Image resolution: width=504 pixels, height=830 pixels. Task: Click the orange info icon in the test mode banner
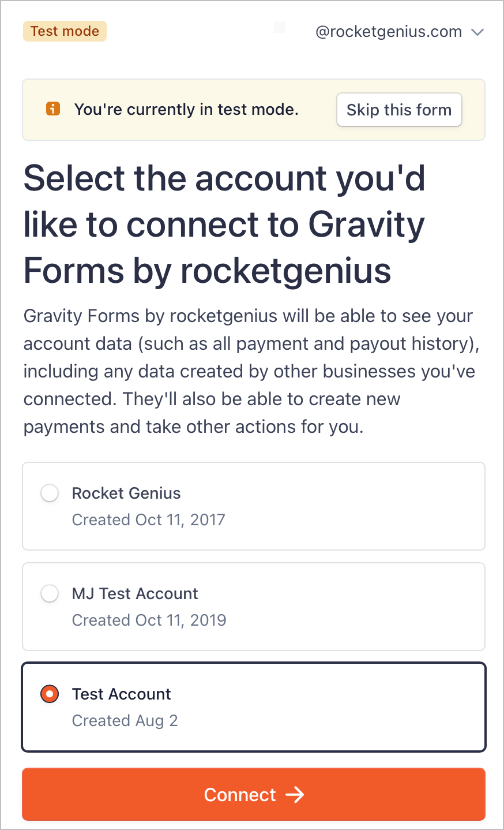point(52,109)
